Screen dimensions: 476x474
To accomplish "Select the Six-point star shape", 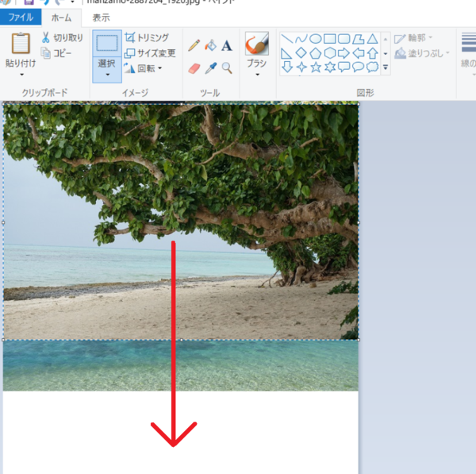I will pyautogui.click(x=330, y=67).
